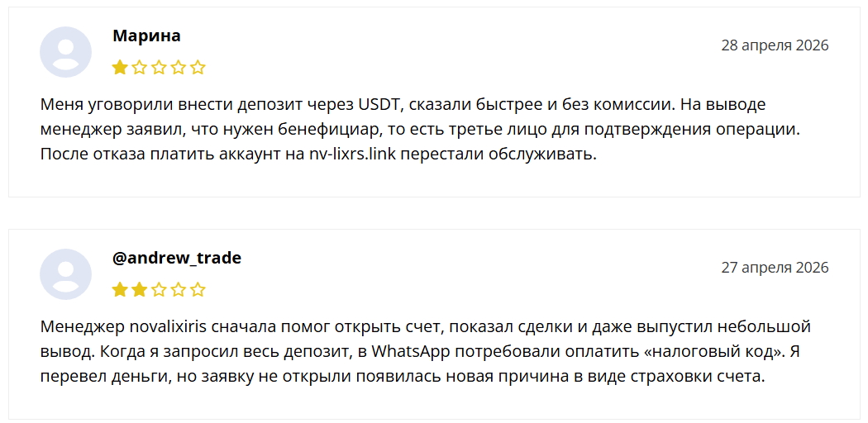868x423 pixels.
Task: Click the second filled star in @andrew_trade's rating
Action: (x=140, y=290)
